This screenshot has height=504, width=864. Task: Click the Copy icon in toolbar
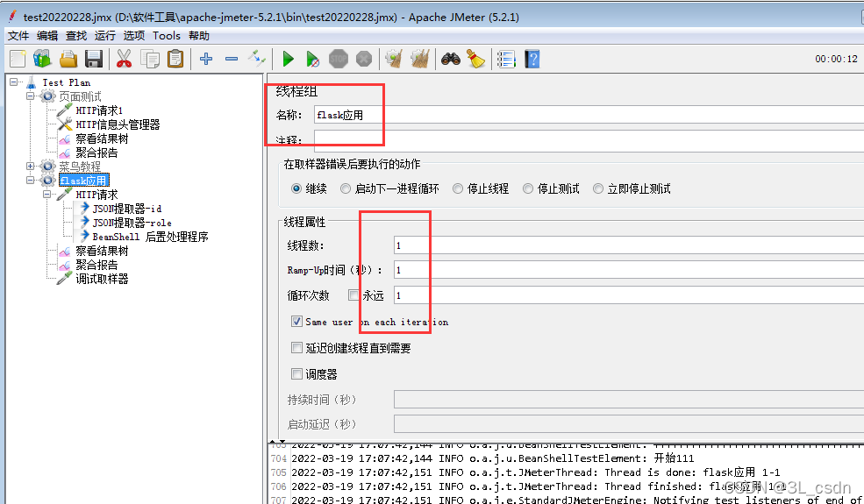click(150, 59)
